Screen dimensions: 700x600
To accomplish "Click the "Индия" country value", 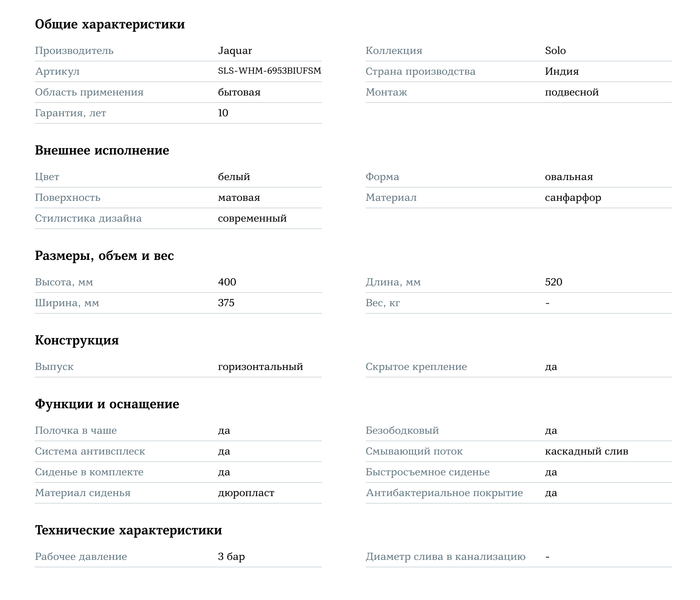I will tap(562, 71).
